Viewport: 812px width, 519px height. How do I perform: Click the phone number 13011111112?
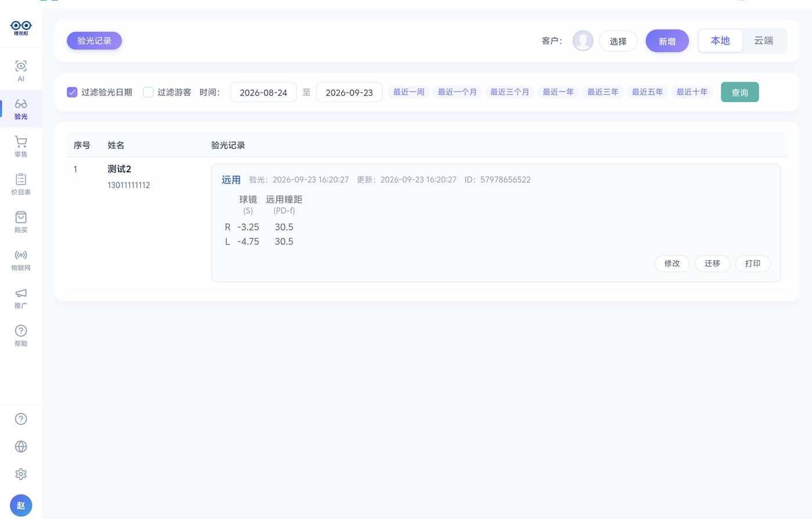(x=129, y=185)
